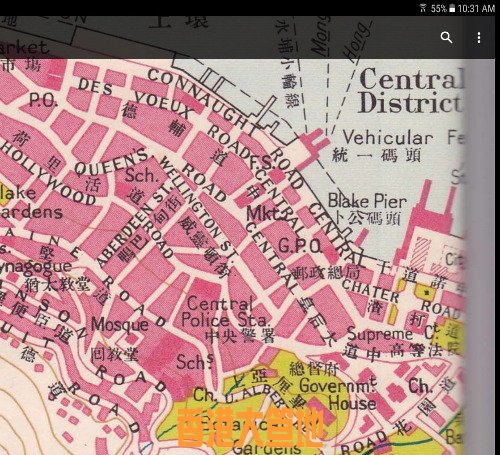The image size is (500, 455).
Task: Tap the 中央警署 police station label
Action: click(x=240, y=336)
